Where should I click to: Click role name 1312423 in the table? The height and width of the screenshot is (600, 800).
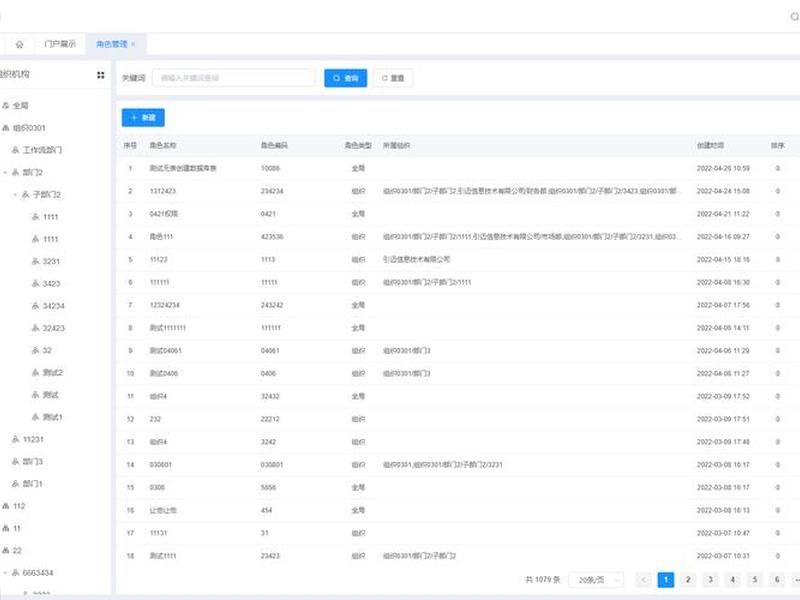(x=163, y=191)
